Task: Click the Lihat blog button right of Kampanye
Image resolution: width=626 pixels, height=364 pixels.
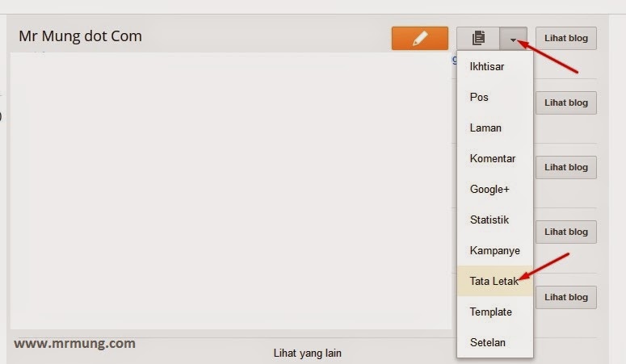Action: pyautogui.click(x=565, y=232)
